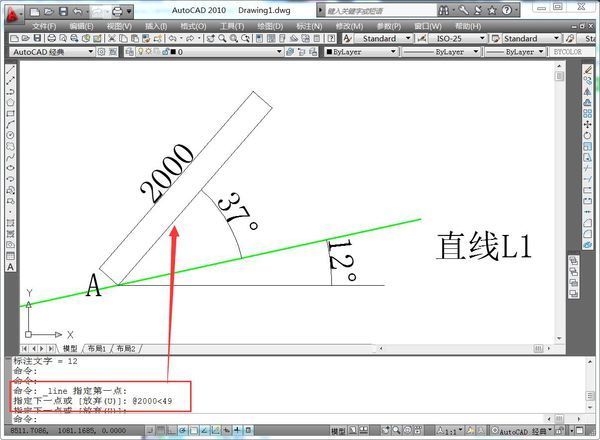Image resolution: width=600 pixels, height=440 pixels.
Task: Toggle Lineweight display in status bar
Action: [x=238, y=430]
